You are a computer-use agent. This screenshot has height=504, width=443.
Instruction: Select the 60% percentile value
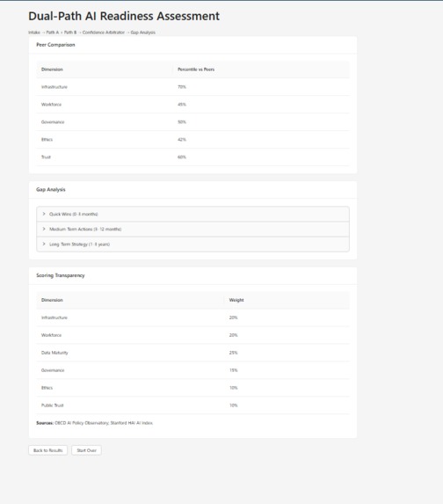[x=182, y=157]
